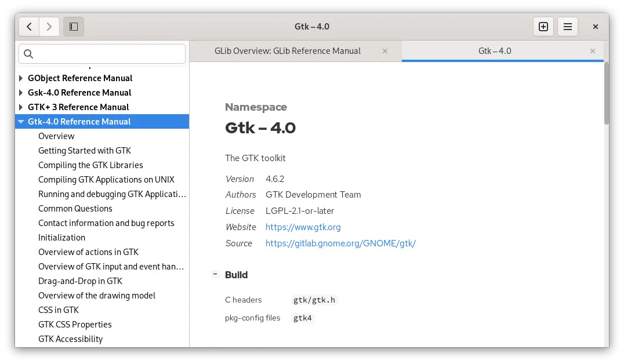This screenshot has width=624, height=364.
Task: Open the GNOME GitLab source link
Action: click(x=340, y=243)
